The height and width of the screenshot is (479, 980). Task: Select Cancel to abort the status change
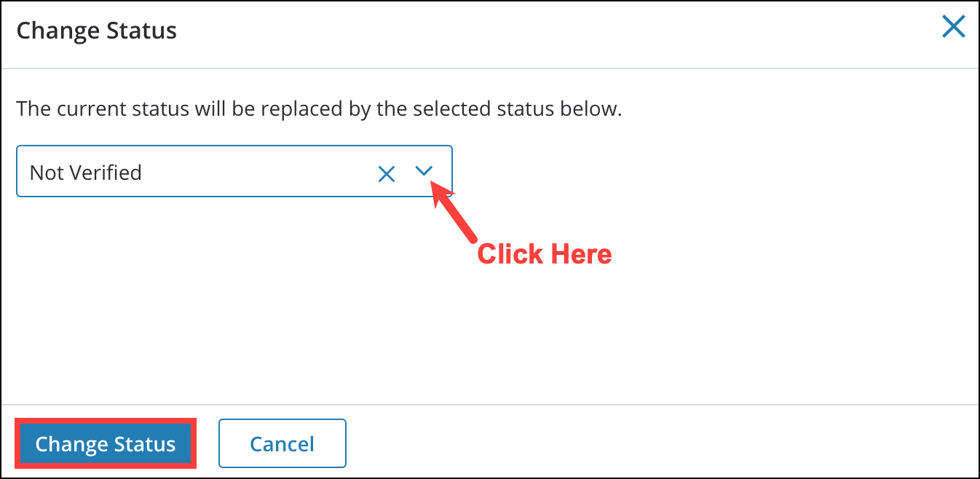(282, 443)
